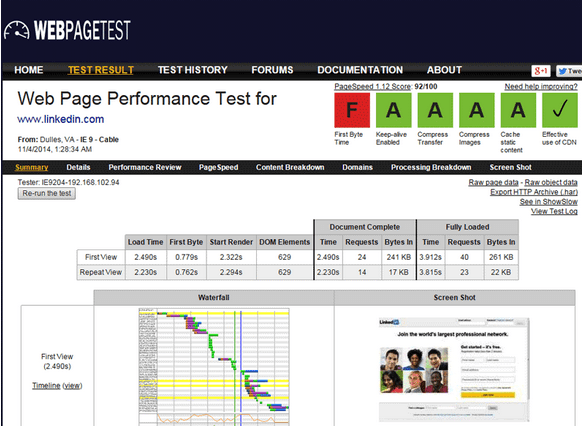
Task: Click the See in ShowSlow link
Action: (549, 201)
